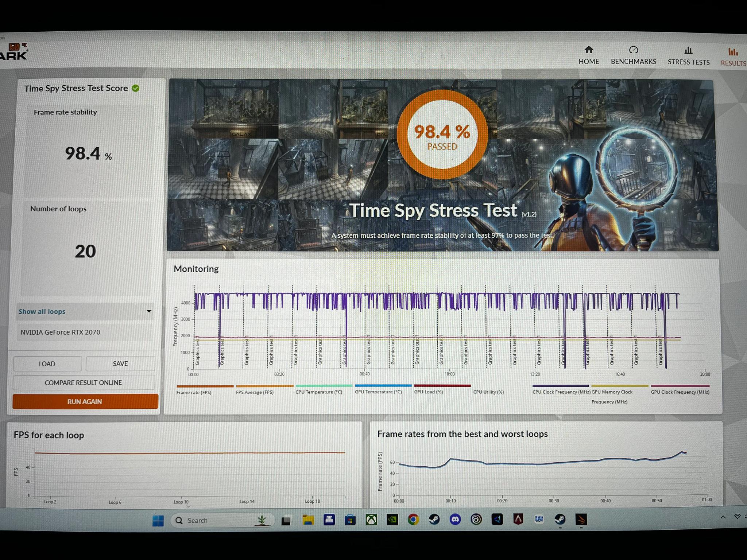This screenshot has width=747, height=560.
Task: Click the SAVE button
Action: tap(120, 363)
